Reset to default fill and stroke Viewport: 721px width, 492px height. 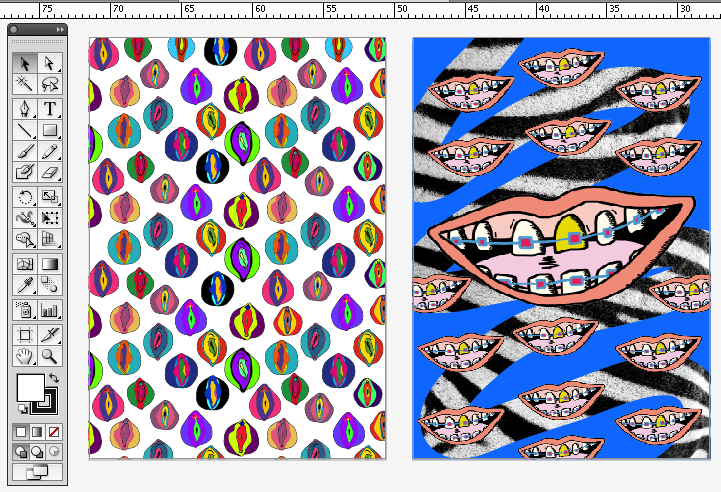(x=22, y=409)
